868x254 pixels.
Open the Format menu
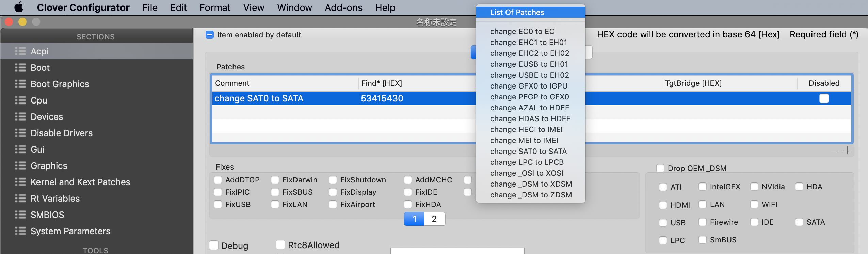click(x=215, y=7)
